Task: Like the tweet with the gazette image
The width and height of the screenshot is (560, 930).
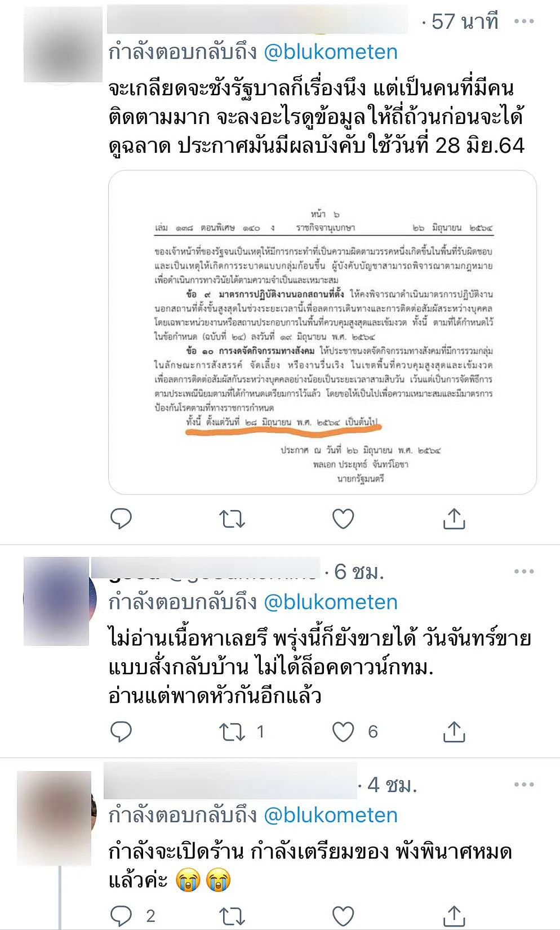Action: pyautogui.click(x=343, y=518)
